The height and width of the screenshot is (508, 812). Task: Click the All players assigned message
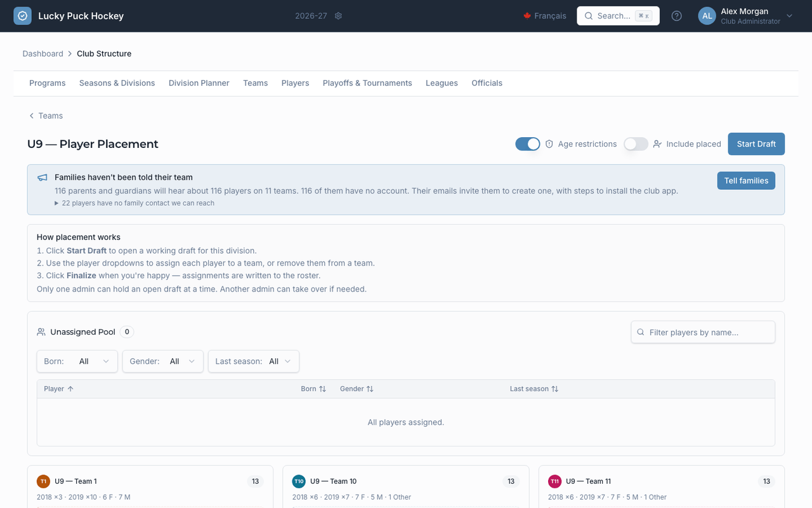(x=406, y=422)
